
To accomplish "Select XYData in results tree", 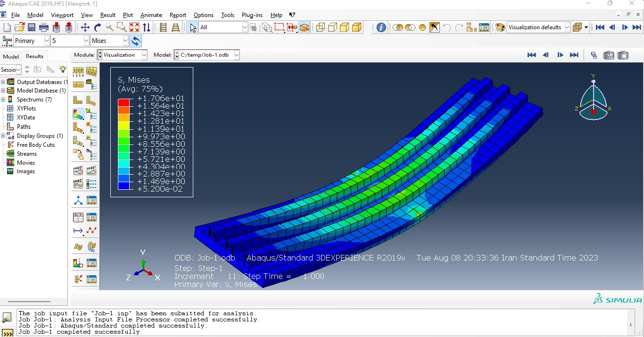I will 25,118.
